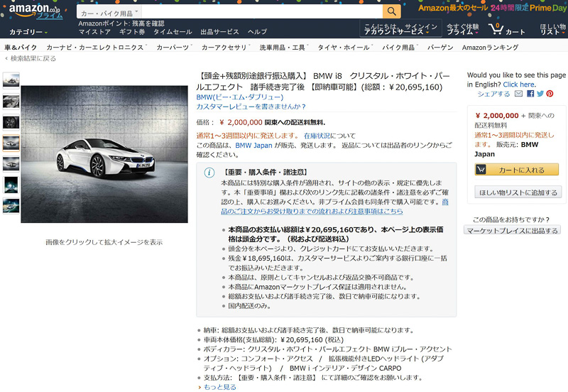
Task: Expand タイヤ・ホイール menu
Action: (345, 47)
